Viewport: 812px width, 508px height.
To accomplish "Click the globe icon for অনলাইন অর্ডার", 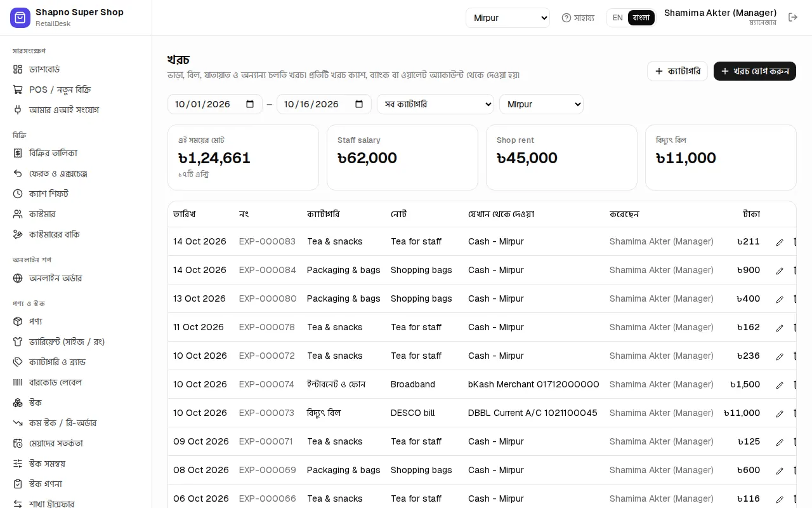I will (18, 278).
